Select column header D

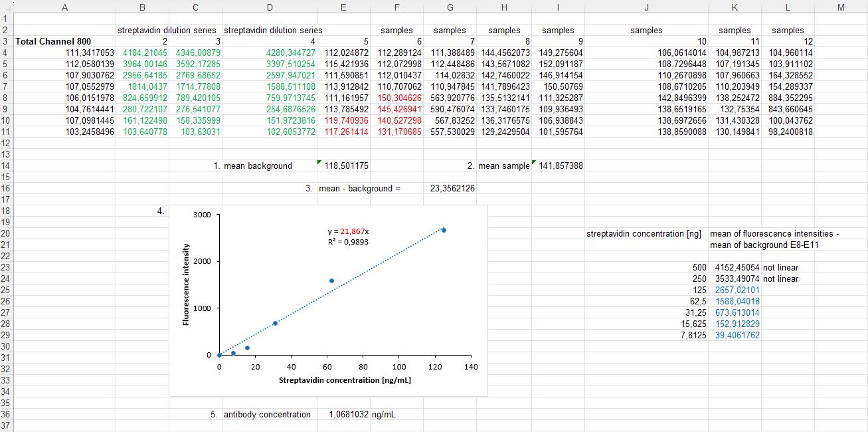(x=269, y=7)
